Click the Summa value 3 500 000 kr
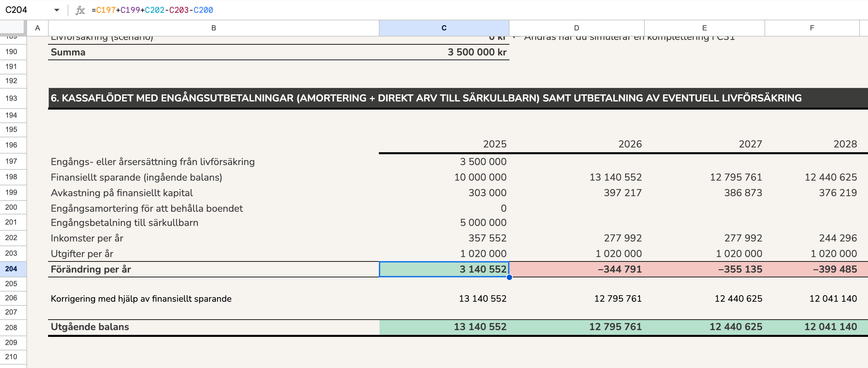 pyautogui.click(x=477, y=52)
